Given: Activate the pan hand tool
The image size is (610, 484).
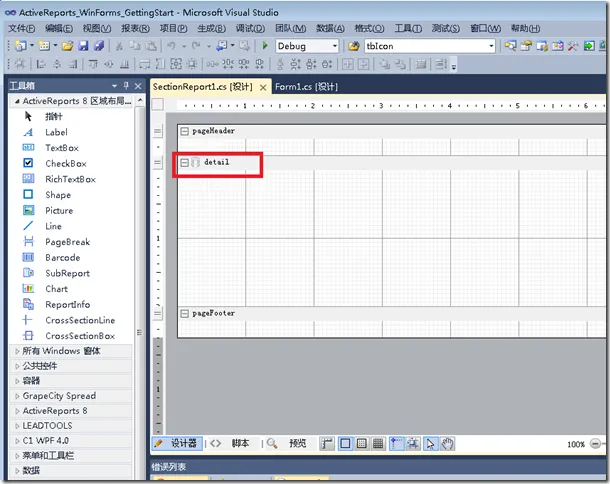Looking at the screenshot, I should click(x=448, y=443).
